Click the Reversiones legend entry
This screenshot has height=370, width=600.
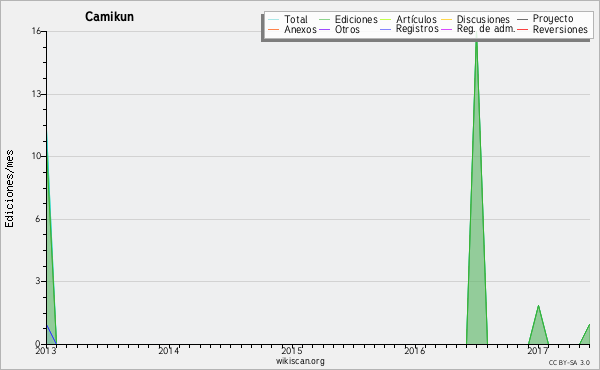(553, 29)
